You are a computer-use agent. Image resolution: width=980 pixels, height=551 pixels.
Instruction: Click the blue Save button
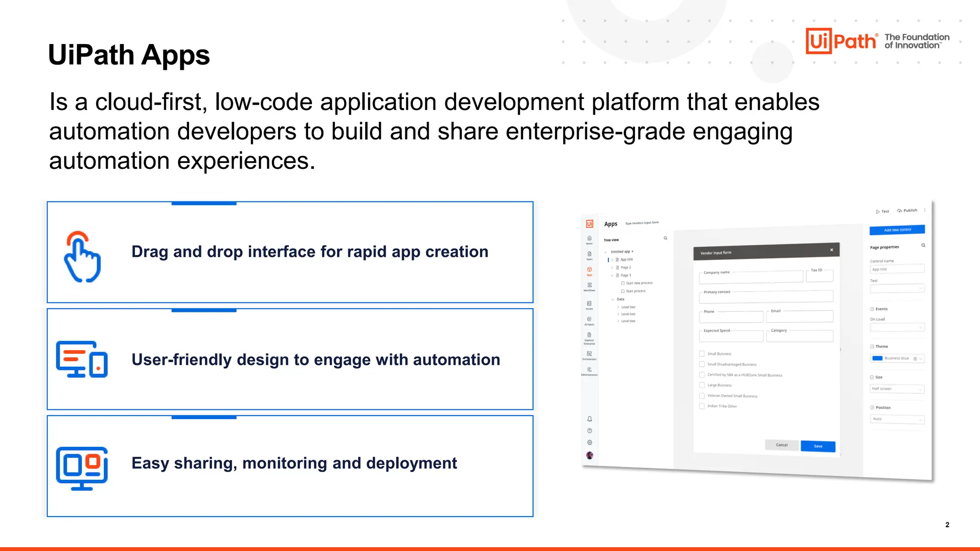[x=818, y=446]
